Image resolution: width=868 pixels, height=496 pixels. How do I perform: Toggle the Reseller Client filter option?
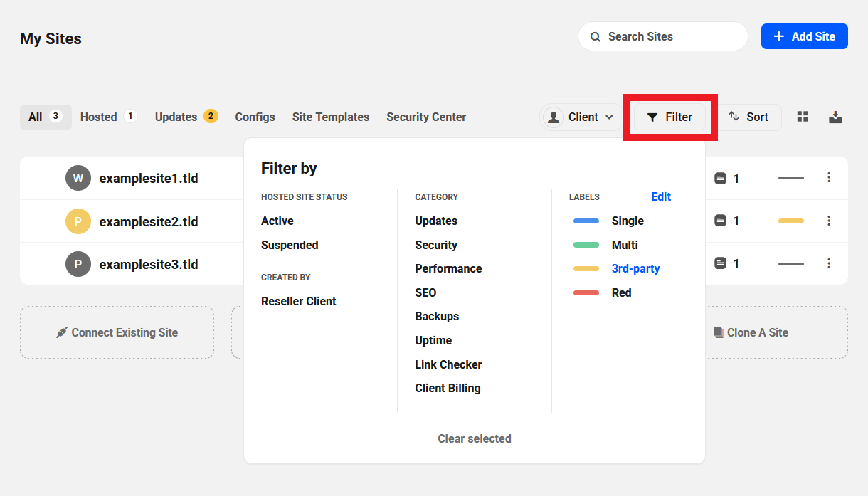tap(299, 301)
